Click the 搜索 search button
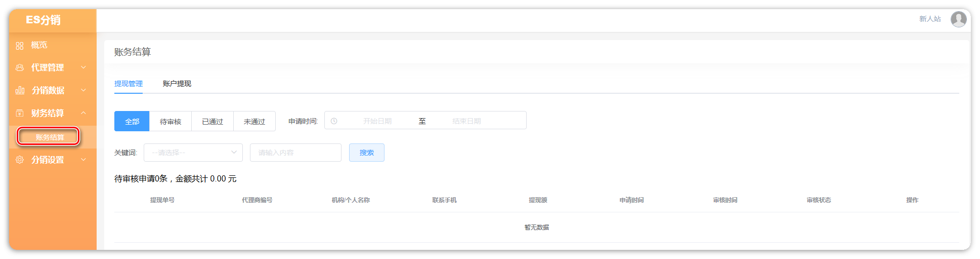The height and width of the screenshot is (259, 980). point(367,153)
